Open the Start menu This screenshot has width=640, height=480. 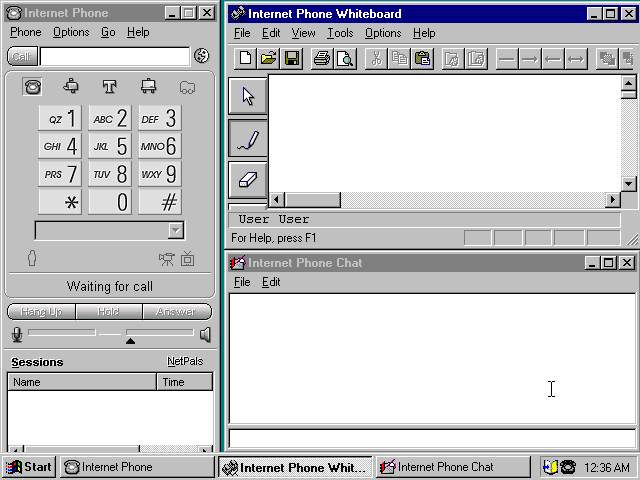click(29, 467)
